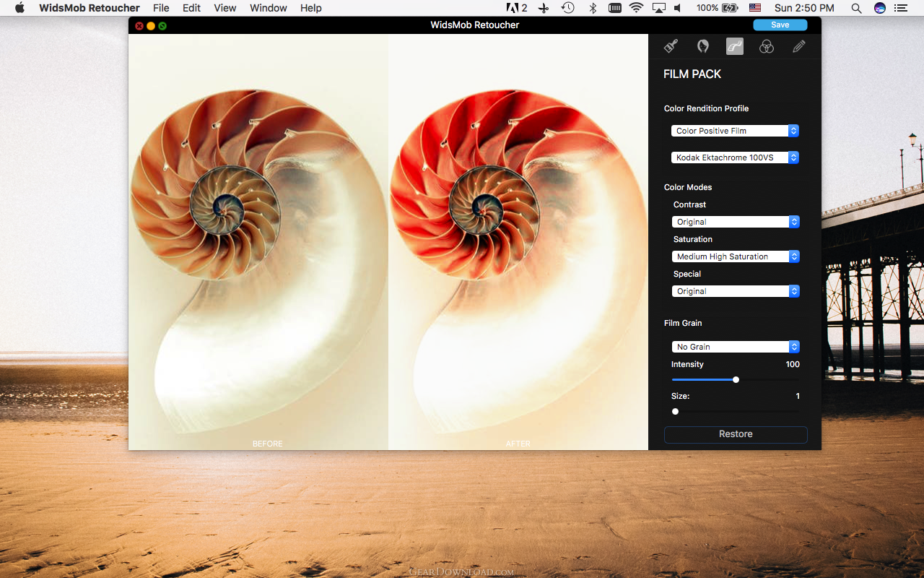Open the WidsMob Retoucher app menu
The height and width of the screenshot is (578, 924).
[89, 8]
